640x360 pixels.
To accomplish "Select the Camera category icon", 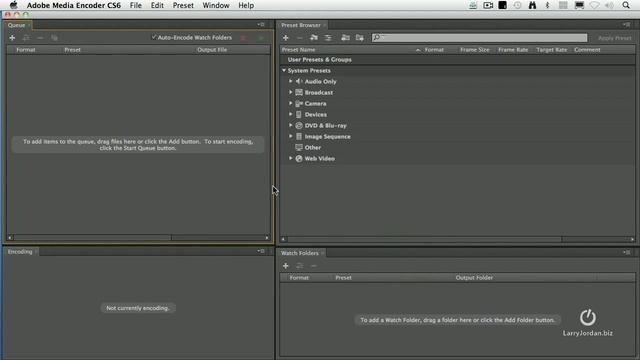I will (299, 103).
